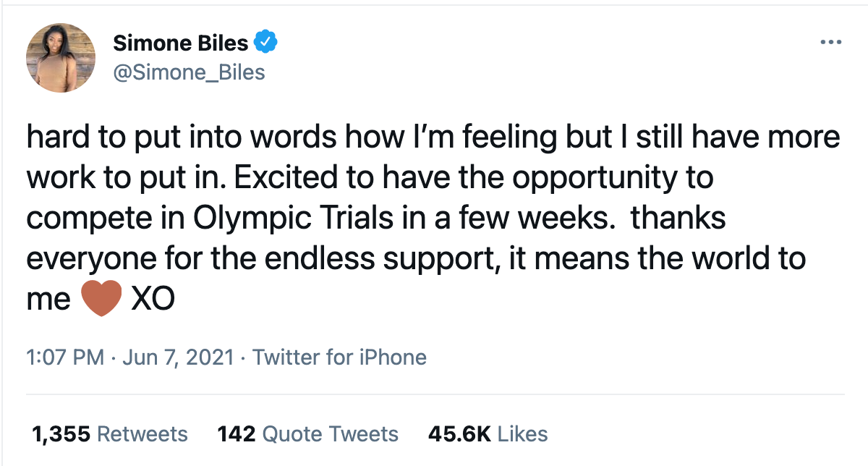View the Likes label
Viewport: 868px width, 466px height.
click(x=523, y=433)
